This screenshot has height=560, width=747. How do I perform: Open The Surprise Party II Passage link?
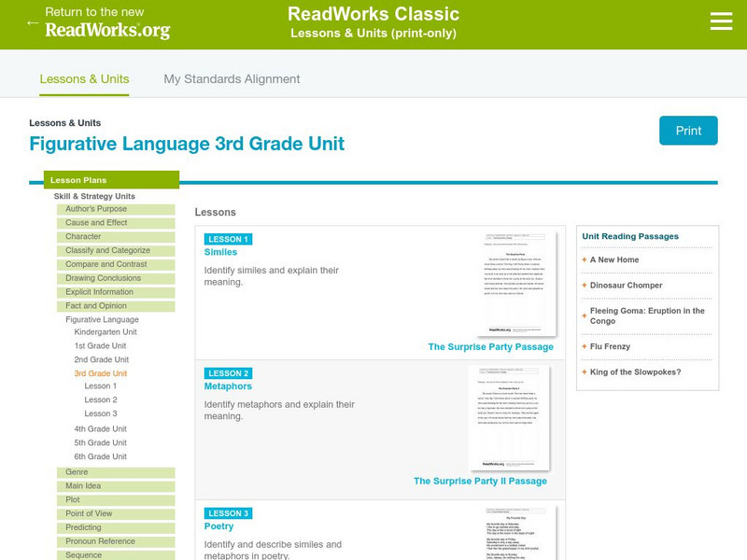(480, 481)
